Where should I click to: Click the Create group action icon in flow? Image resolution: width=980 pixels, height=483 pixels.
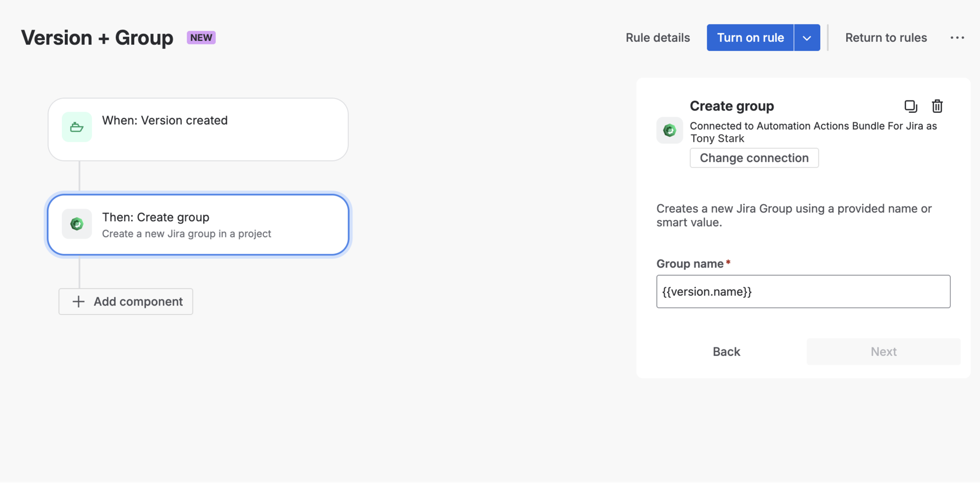point(77,224)
